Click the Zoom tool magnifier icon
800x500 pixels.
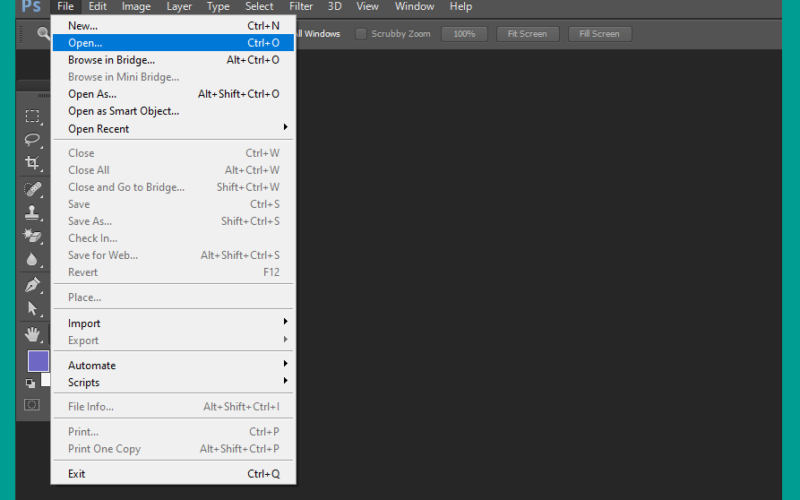coord(44,34)
